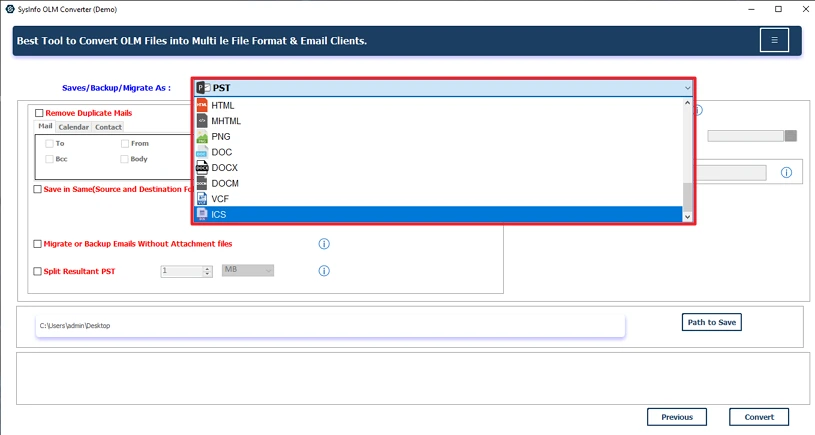815x435 pixels.
Task: Switch to the Mail tab
Action: point(45,126)
